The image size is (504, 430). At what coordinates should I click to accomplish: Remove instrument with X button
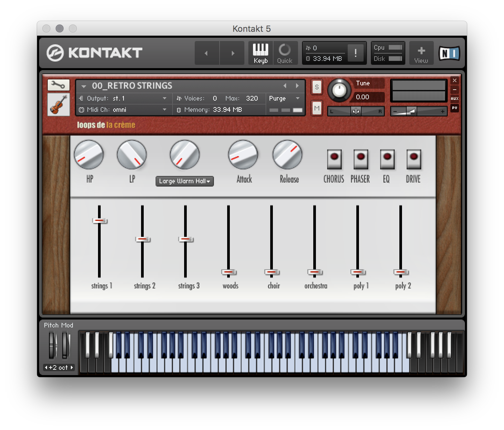coord(455,80)
